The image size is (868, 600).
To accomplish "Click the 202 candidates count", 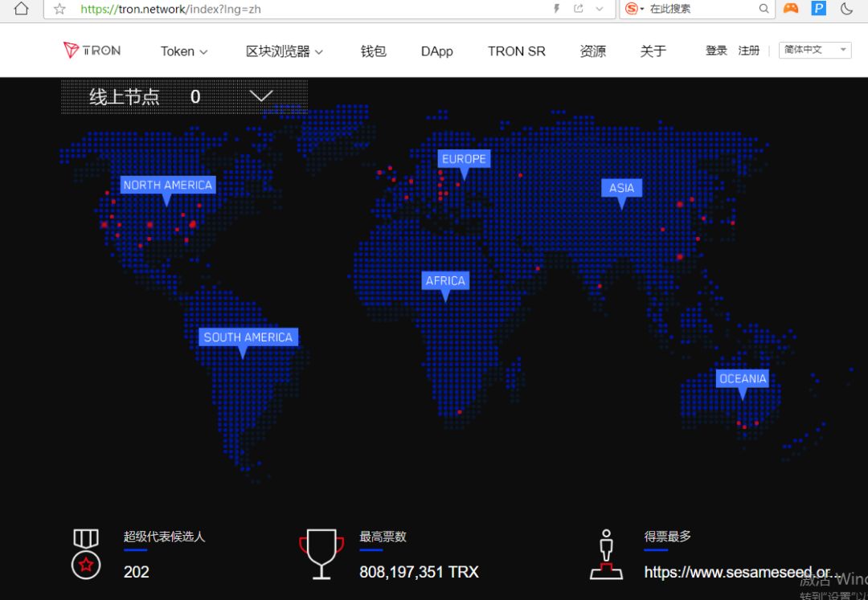I will (x=136, y=573).
